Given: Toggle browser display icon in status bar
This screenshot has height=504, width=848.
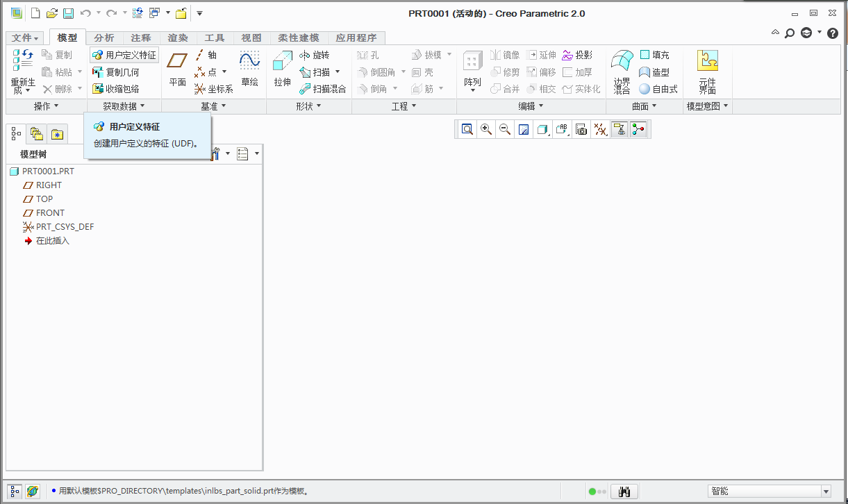Looking at the screenshot, I should [x=32, y=491].
